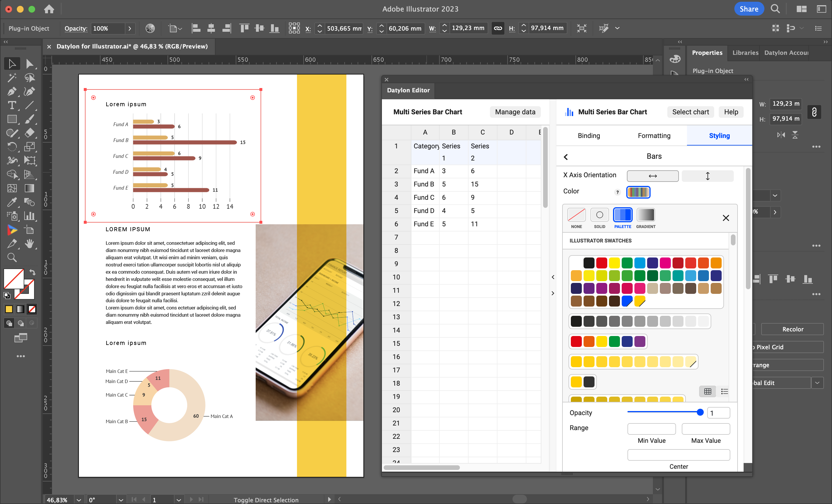This screenshot has width=832, height=504.
Task: Click the Select chart button
Action: click(x=690, y=112)
